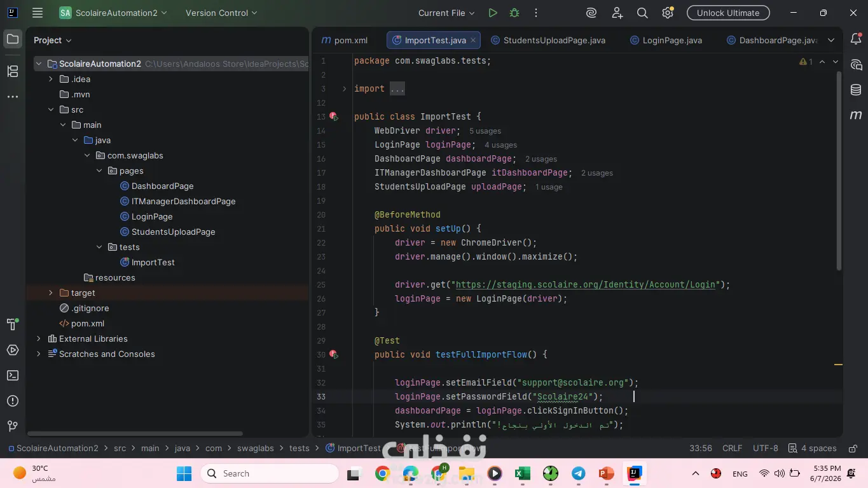The image size is (868, 488).
Task: Open Code With Me add-user icon
Action: point(617,13)
